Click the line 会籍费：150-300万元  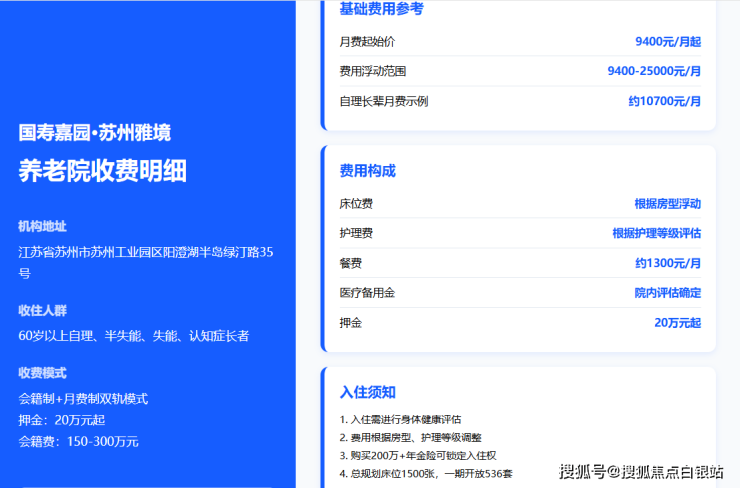(78, 442)
